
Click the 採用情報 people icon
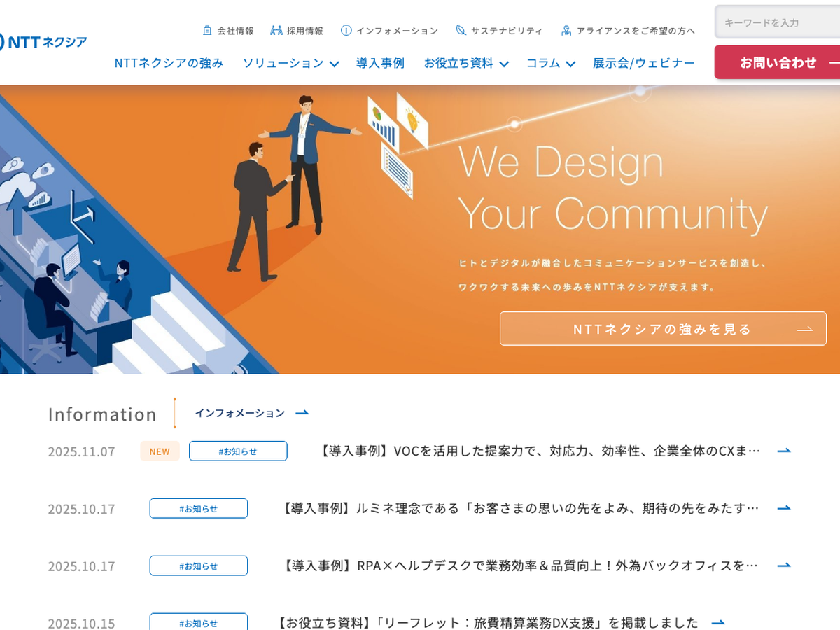point(276,31)
